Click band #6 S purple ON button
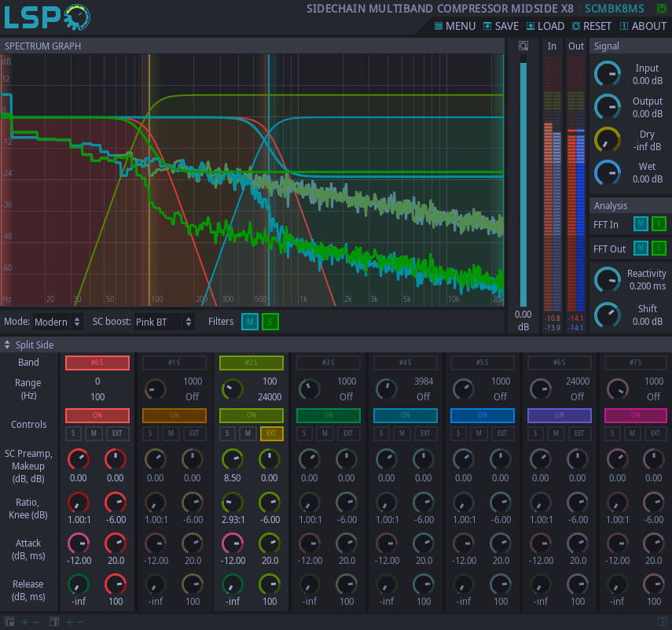672x630 pixels. click(x=560, y=415)
